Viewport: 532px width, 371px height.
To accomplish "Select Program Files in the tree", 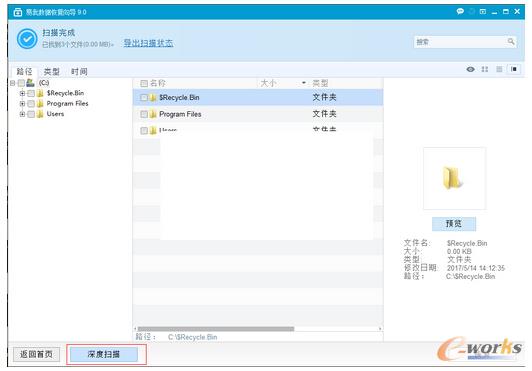I will [x=67, y=104].
